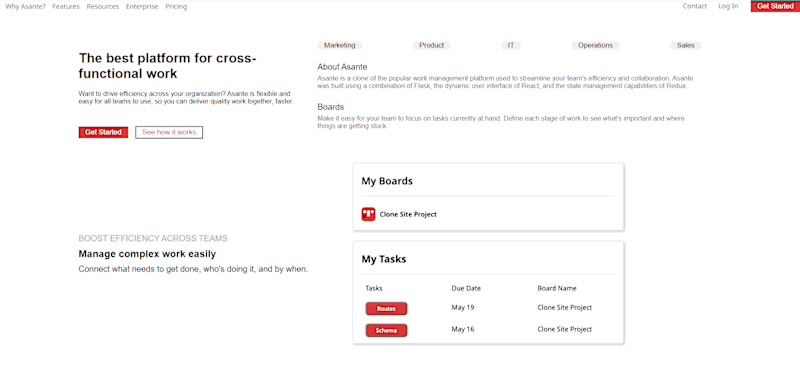Select the Sales tab pill

(686, 45)
